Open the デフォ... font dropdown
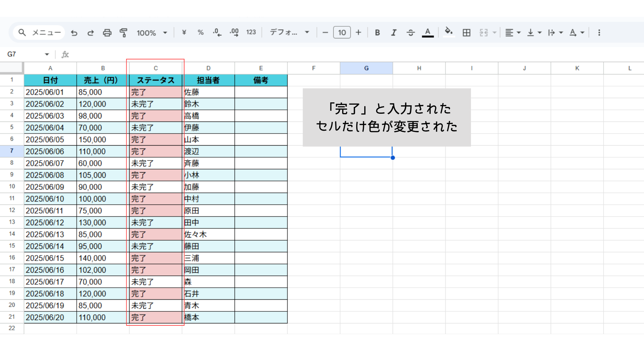This screenshot has width=644, height=351. (289, 32)
